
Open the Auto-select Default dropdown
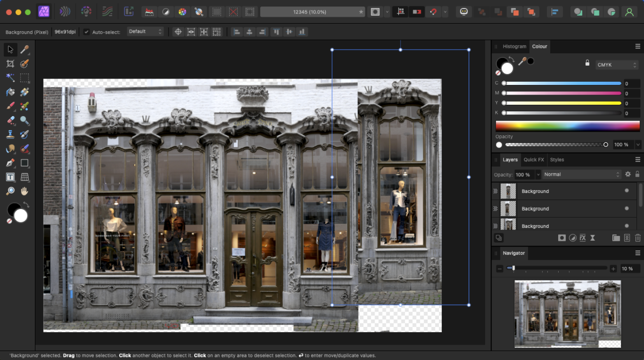point(145,32)
